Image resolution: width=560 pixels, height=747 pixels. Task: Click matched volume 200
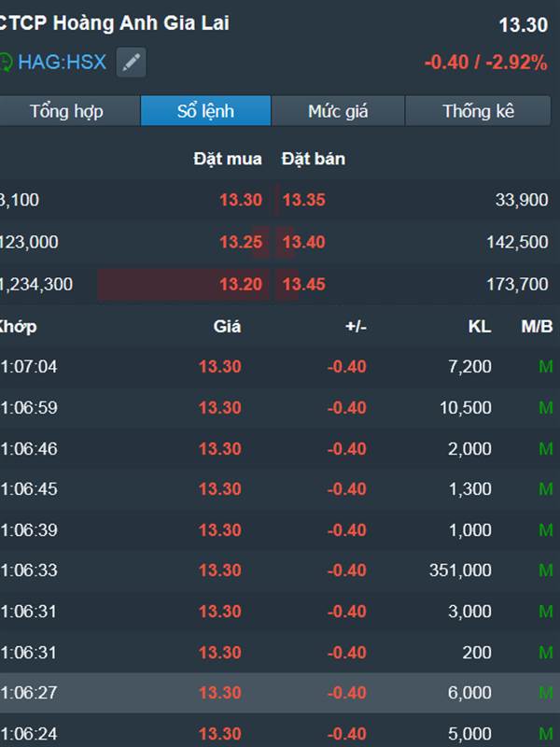[x=477, y=653]
